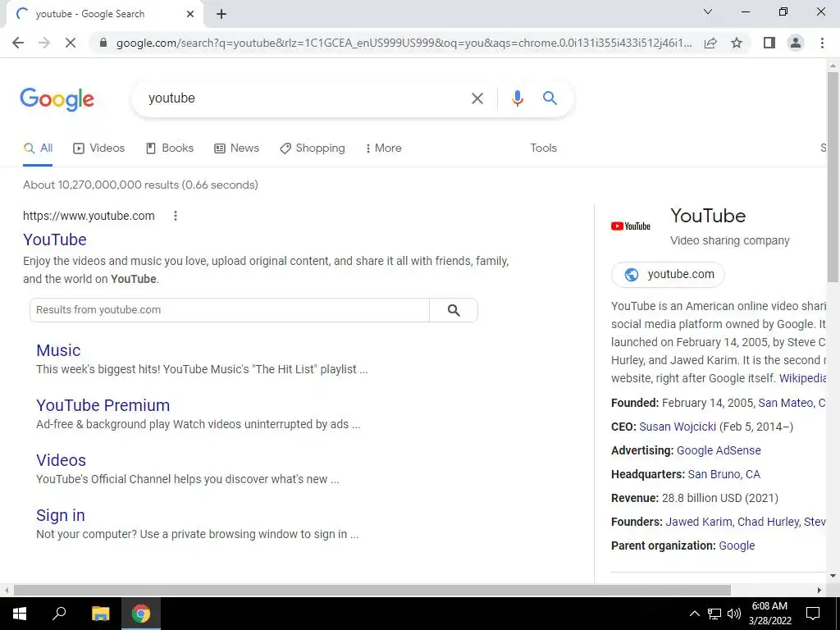Click the blue magnifier search icon

pos(550,98)
